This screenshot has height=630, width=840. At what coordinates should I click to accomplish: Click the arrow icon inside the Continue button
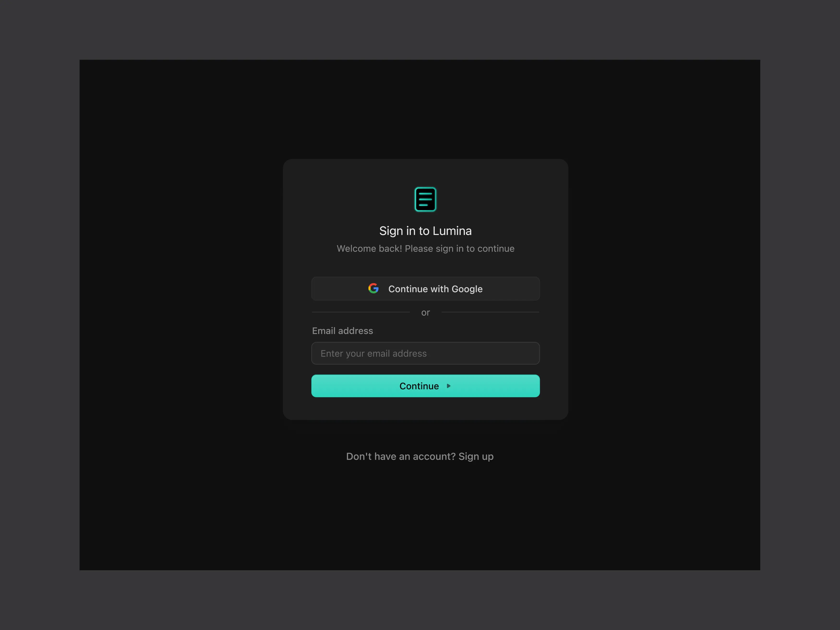[449, 386]
